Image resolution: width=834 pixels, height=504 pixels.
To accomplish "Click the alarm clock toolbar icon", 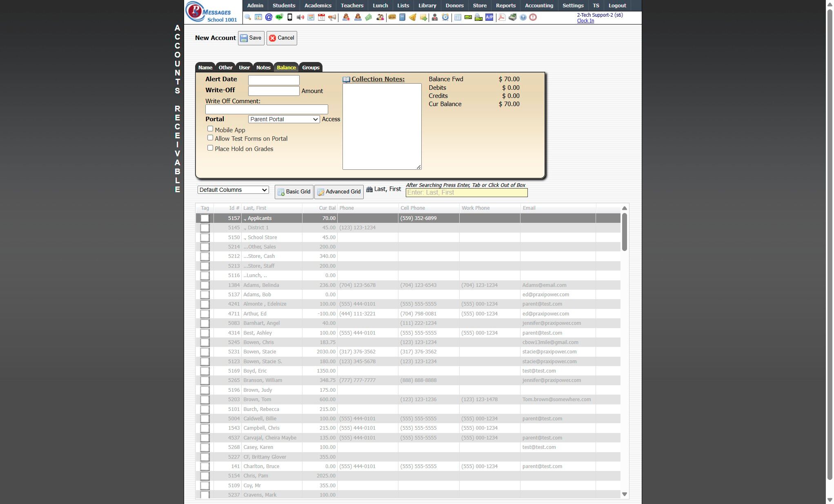I will tap(445, 17).
